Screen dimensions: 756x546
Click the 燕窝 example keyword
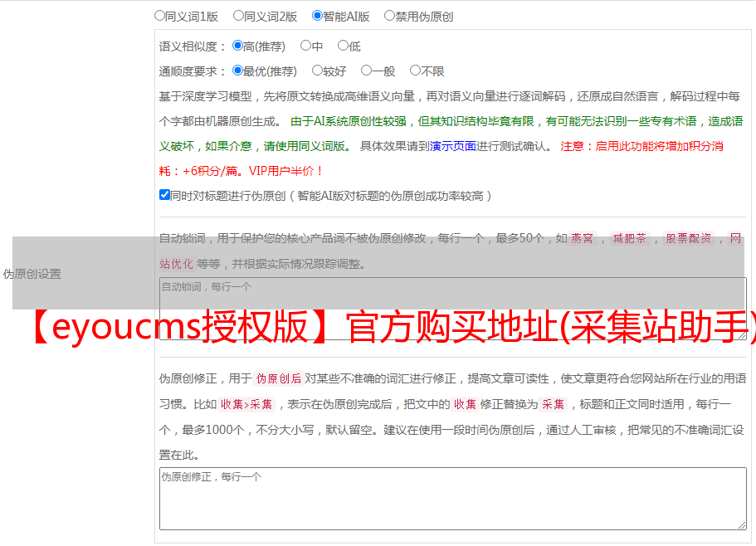click(582, 238)
